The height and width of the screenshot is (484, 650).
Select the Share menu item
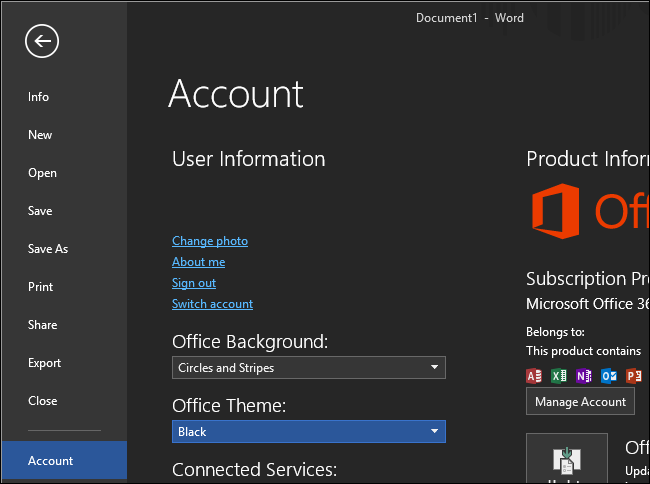tap(43, 325)
